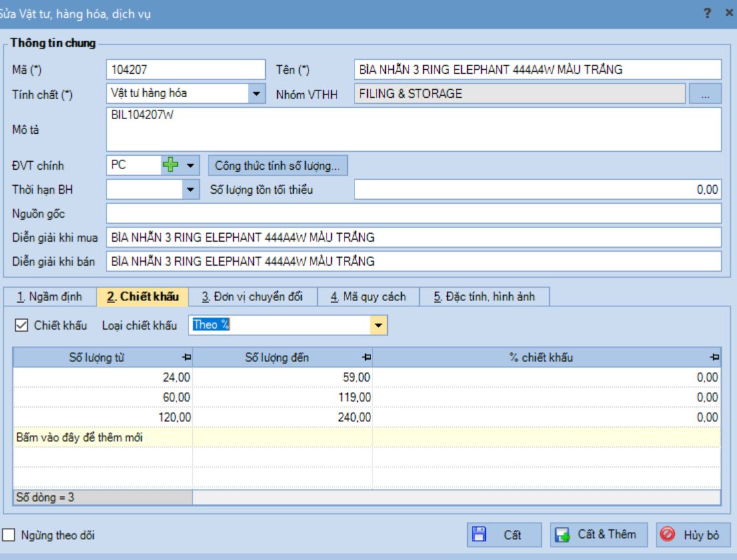Click the Bấm vào đây để thêm mới row
The height and width of the screenshot is (560, 737).
click(x=367, y=437)
